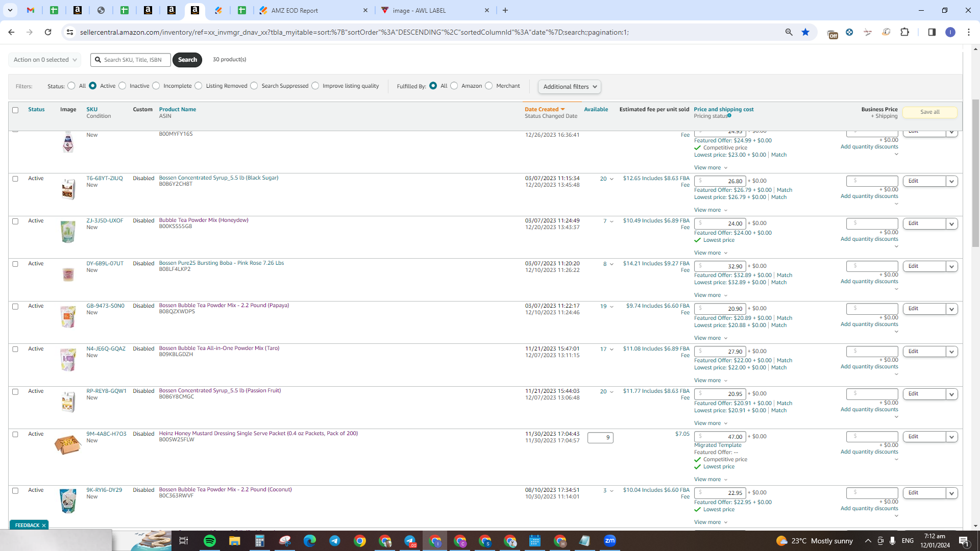This screenshot has height=551, width=980.
Task: Open Chrome three-dot menu
Action: tap(968, 32)
